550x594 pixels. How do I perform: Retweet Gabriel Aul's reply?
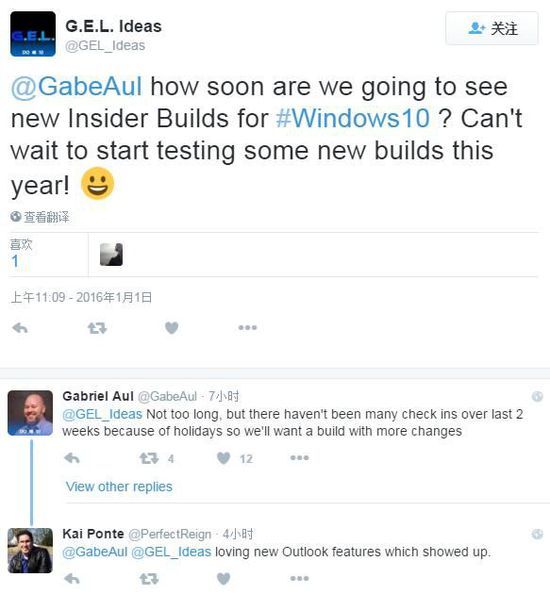pyautogui.click(x=149, y=458)
